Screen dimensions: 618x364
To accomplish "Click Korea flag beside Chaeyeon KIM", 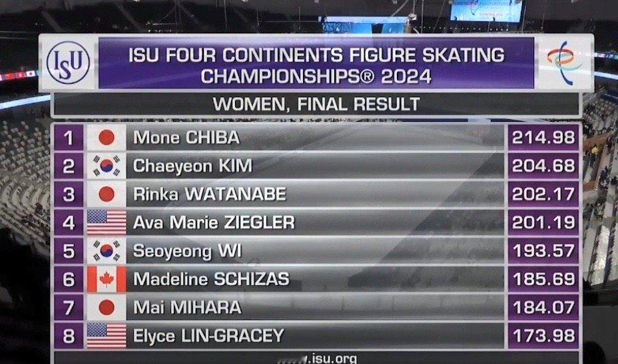I will coord(107,166).
